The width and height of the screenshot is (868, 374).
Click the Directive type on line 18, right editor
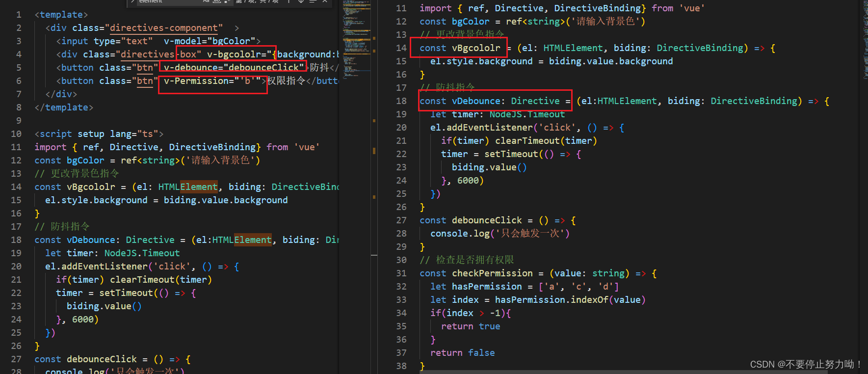pos(535,101)
